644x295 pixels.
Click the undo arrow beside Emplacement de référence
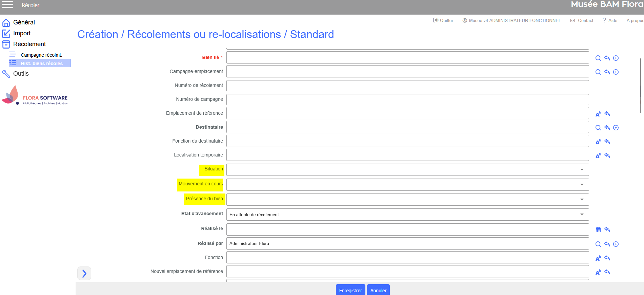pyautogui.click(x=607, y=114)
